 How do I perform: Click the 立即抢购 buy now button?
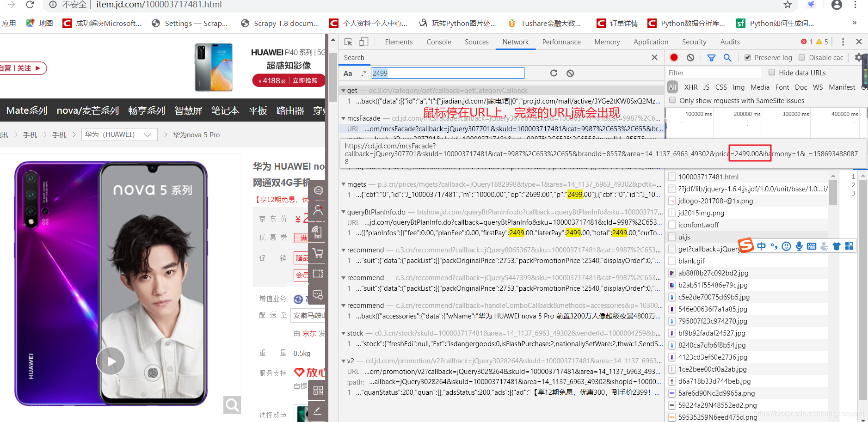pyautogui.click(x=305, y=80)
